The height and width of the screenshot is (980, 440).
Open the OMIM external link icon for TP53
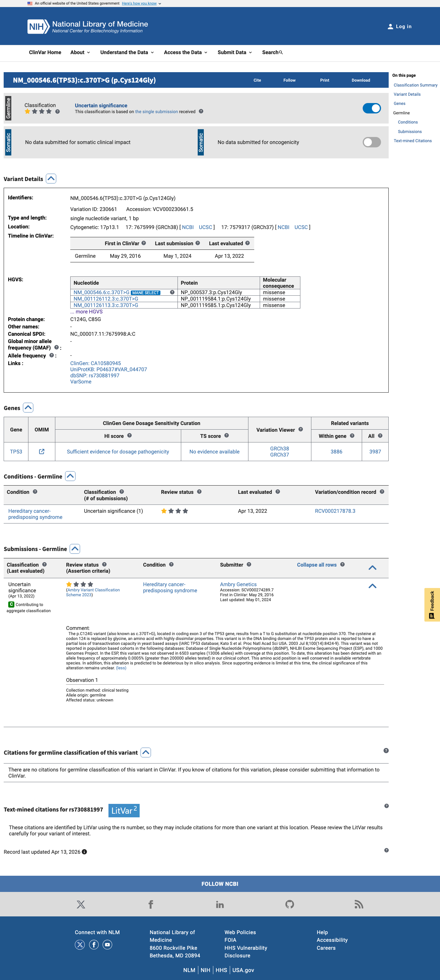tap(42, 452)
